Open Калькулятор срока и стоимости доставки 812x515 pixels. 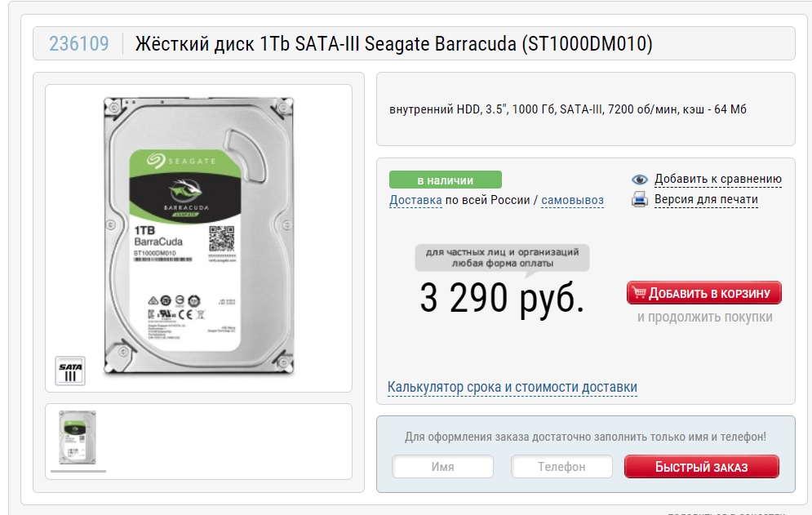512,387
